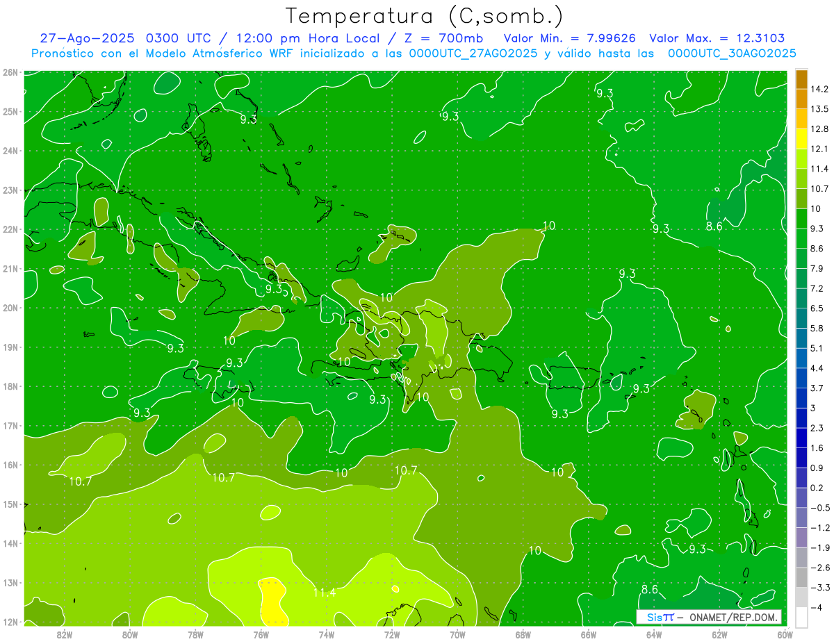Click the color scale label "-0.5"

819,508
